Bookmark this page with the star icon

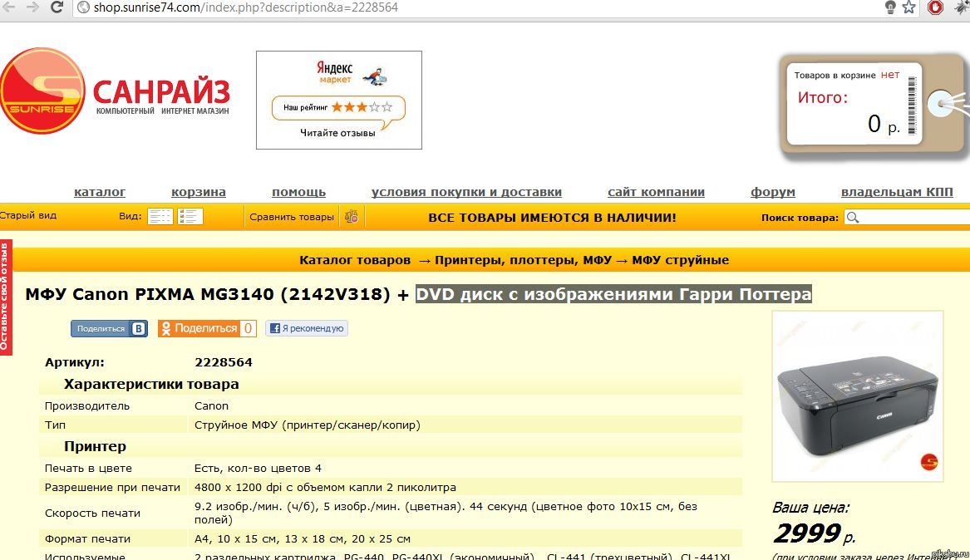click(908, 7)
